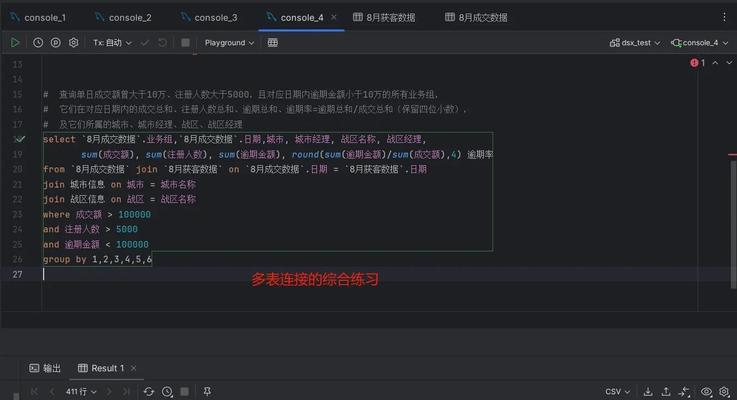
Task: Click the Rollback undo arrow icon
Action: [x=162, y=43]
